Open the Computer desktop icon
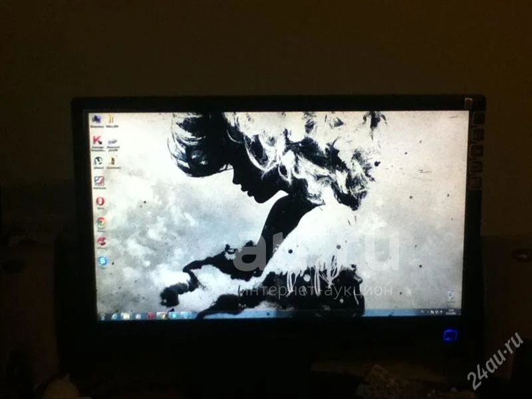Viewport: 532px width, 399px height. point(97,120)
